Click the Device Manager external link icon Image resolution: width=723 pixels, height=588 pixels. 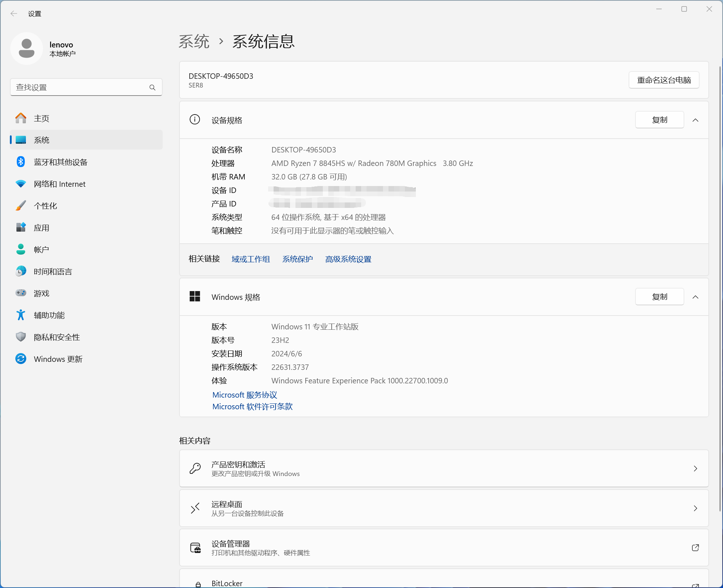click(x=695, y=548)
